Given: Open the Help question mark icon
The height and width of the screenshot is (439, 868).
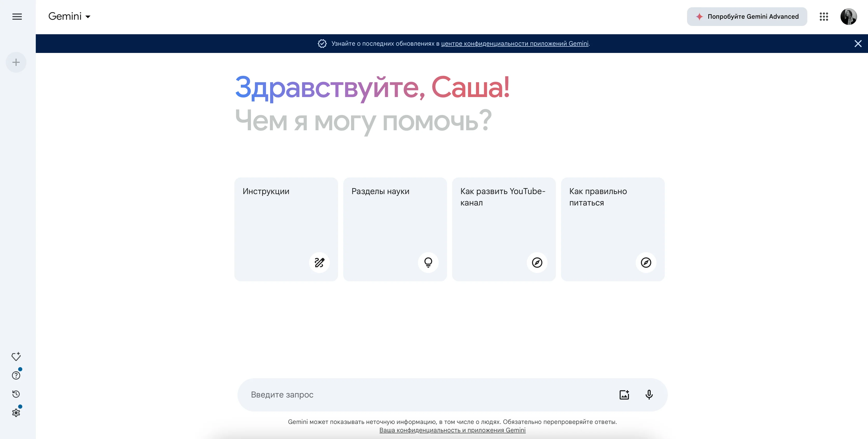Looking at the screenshot, I should click(16, 375).
